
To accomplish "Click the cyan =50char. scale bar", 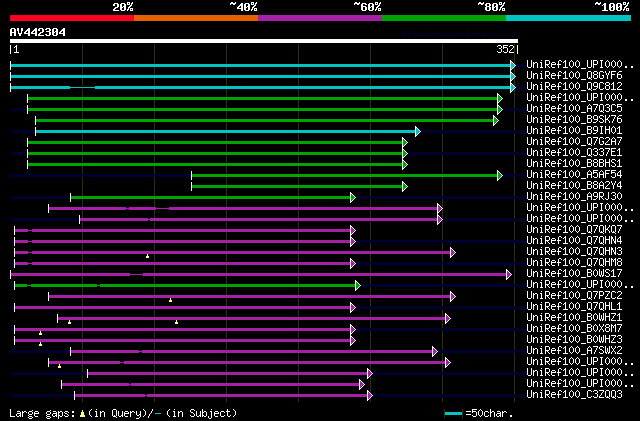I will (x=453, y=414).
